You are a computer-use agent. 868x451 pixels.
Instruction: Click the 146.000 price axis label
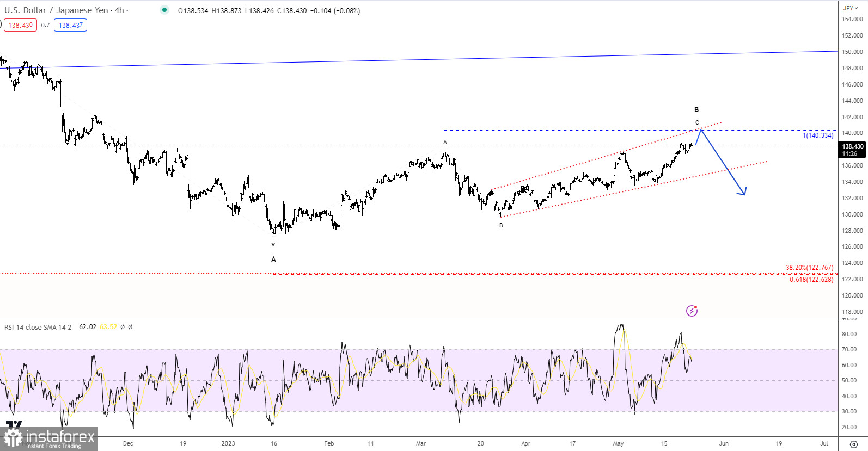tap(852, 84)
